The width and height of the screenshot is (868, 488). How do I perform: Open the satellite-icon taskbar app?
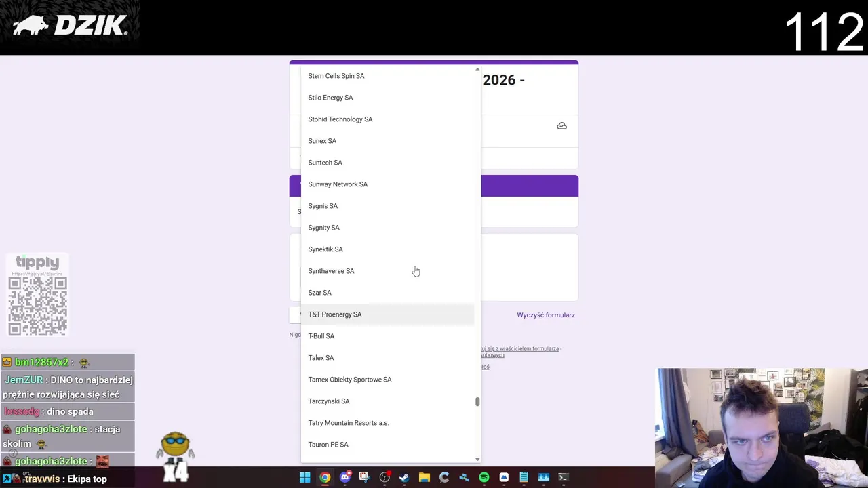(x=464, y=477)
